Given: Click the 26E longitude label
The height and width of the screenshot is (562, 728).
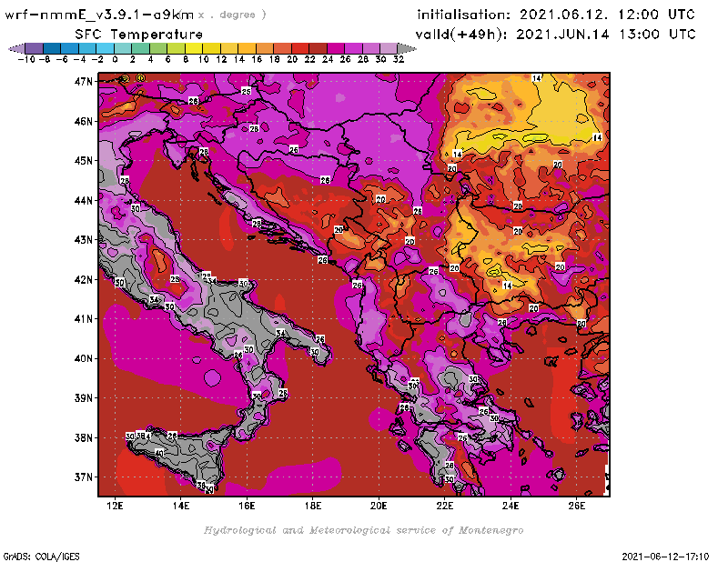Looking at the screenshot, I should tap(576, 506).
